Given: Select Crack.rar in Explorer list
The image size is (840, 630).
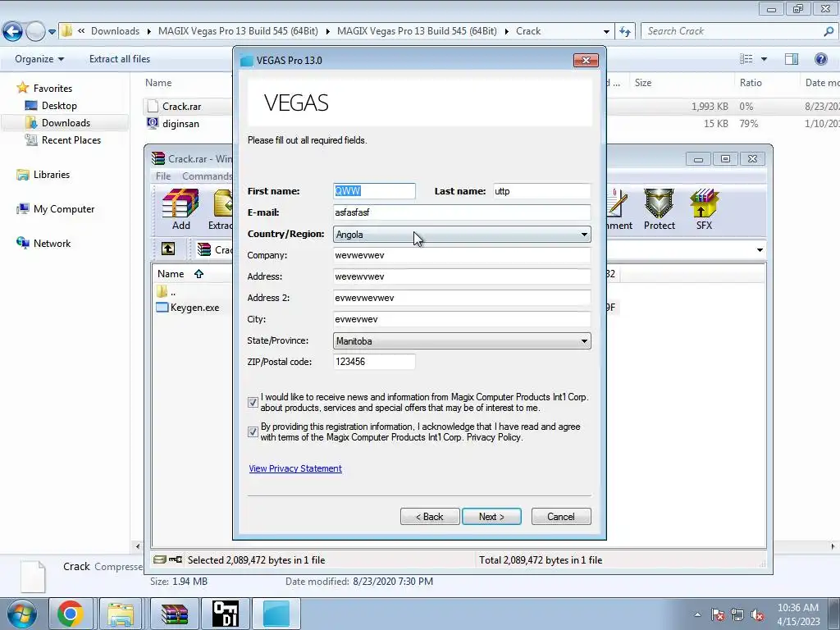Looking at the screenshot, I should [181, 106].
